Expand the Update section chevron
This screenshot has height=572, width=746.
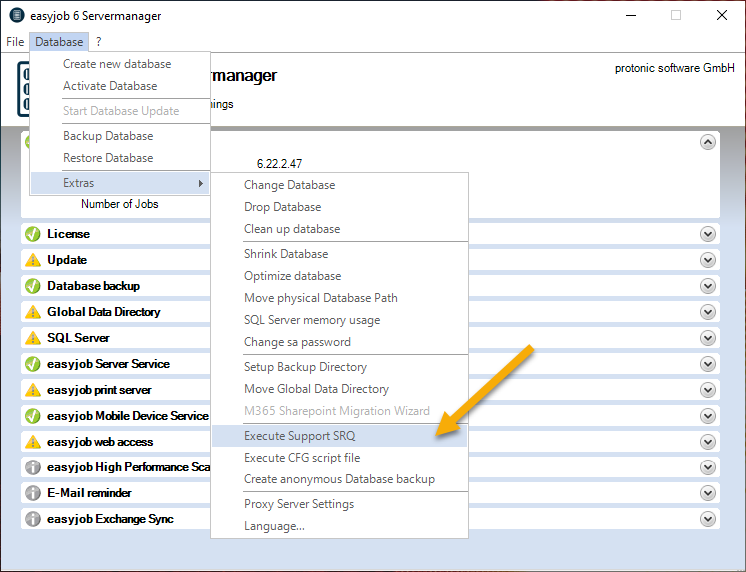[708, 260]
